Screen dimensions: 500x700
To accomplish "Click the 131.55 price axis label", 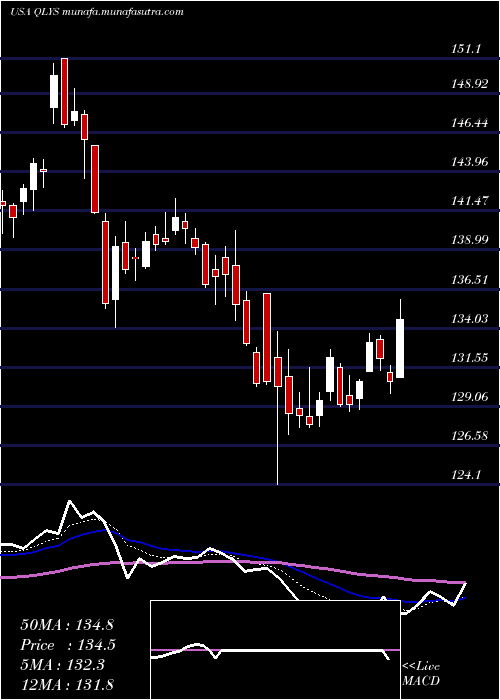I will pos(470,358).
